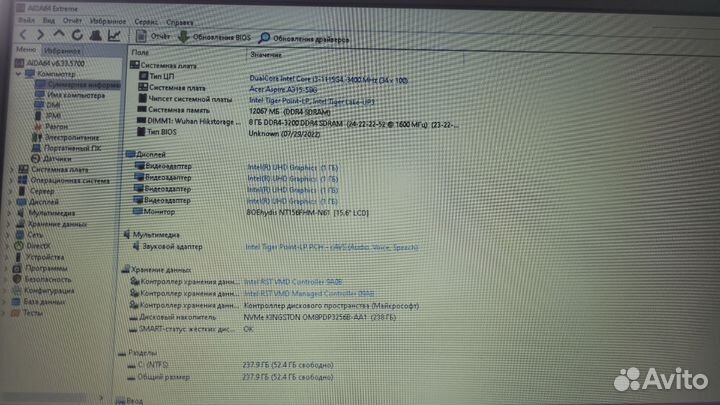Image resolution: width=720 pixels, height=405 pixels.
Task: Open Intel Tiger Point-LP chipset link
Action: point(312,101)
